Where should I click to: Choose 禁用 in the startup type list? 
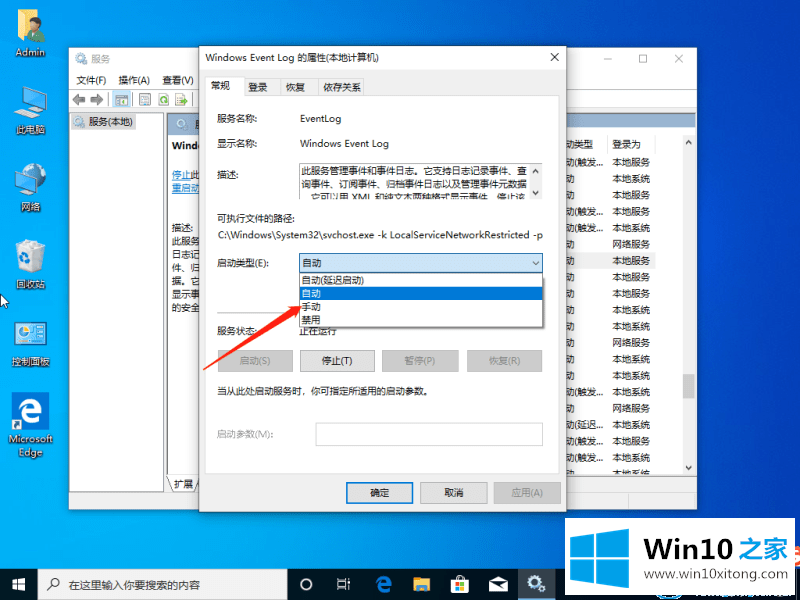click(420, 320)
